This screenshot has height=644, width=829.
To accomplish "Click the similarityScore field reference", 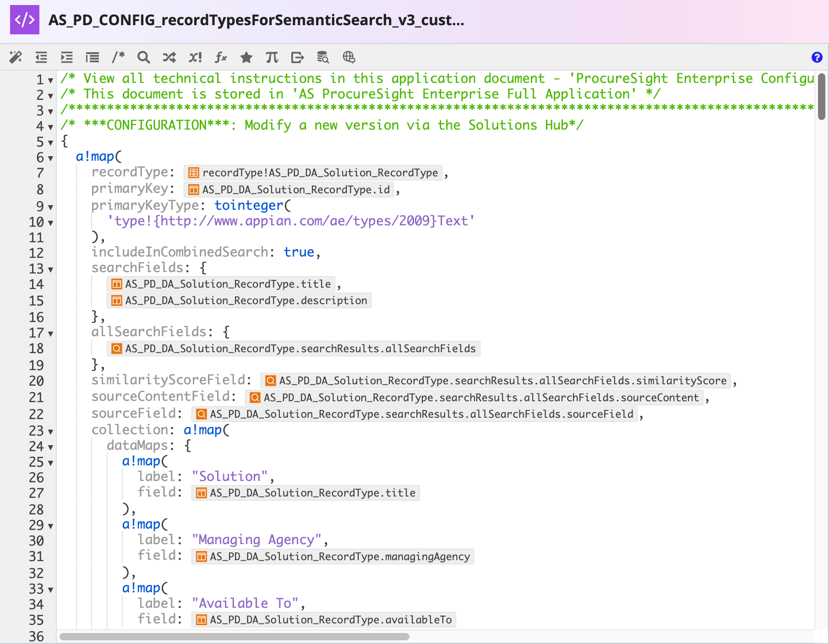I will 496,381.
